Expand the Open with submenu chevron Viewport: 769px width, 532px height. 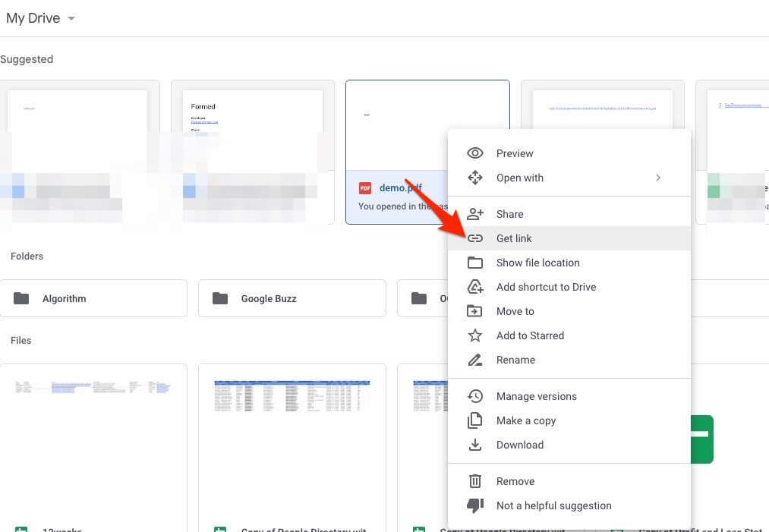pos(658,178)
